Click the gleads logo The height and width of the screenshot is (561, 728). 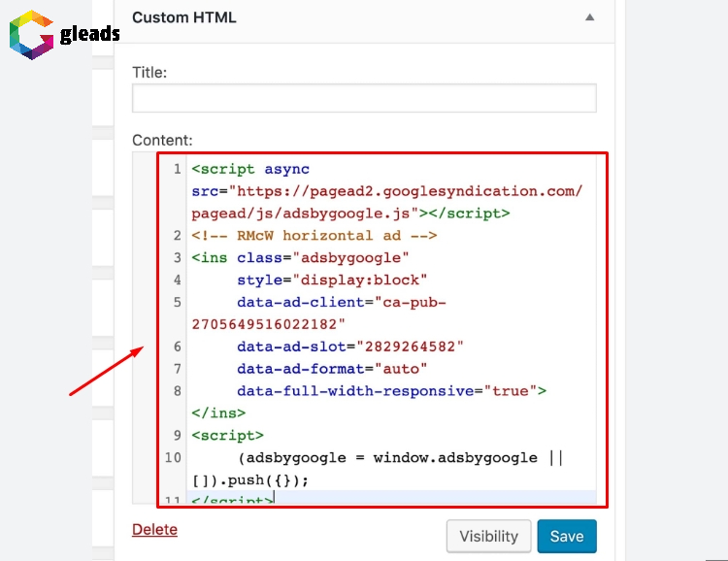tap(64, 35)
